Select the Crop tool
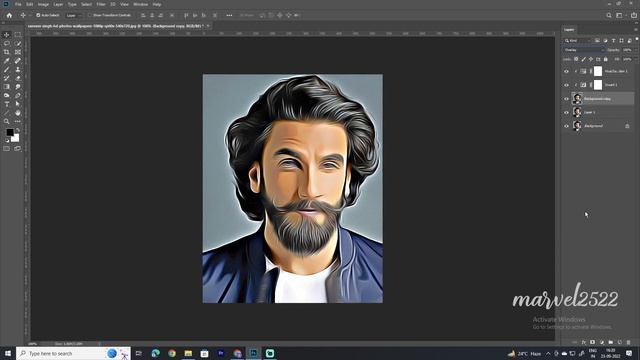 pyautogui.click(x=7, y=52)
